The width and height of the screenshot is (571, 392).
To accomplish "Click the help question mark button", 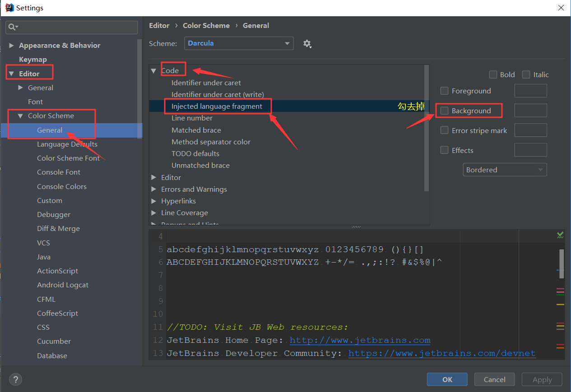I will click(15, 379).
